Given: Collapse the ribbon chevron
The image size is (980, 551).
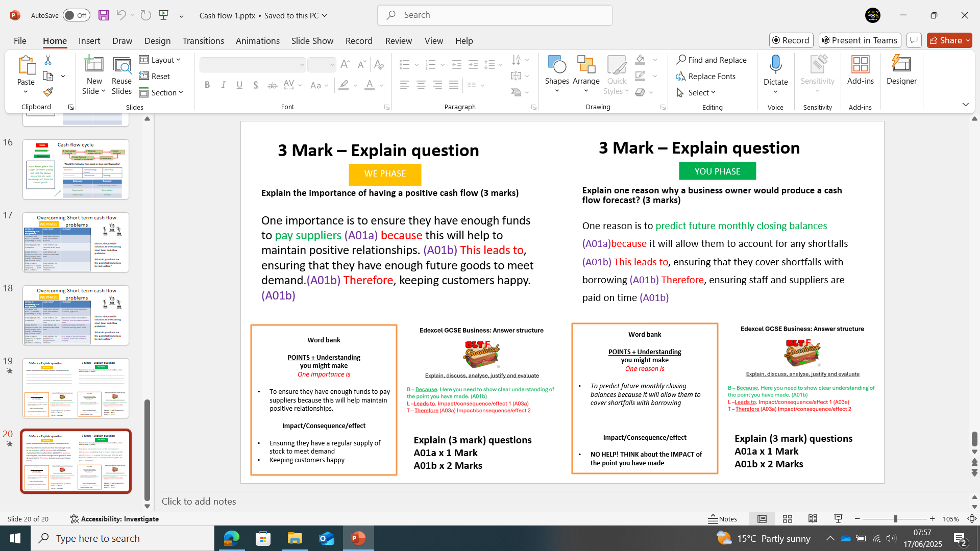Looking at the screenshot, I should coord(965,105).
